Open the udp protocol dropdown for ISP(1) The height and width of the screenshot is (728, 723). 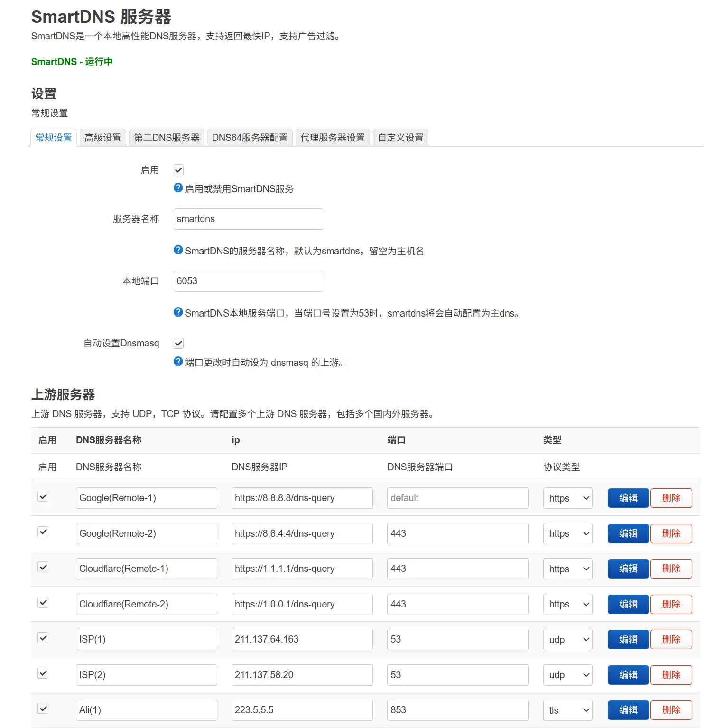567,639
